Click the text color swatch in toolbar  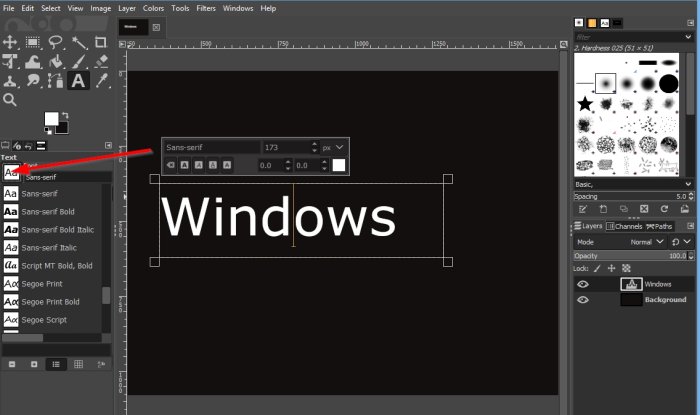[339, 165]
